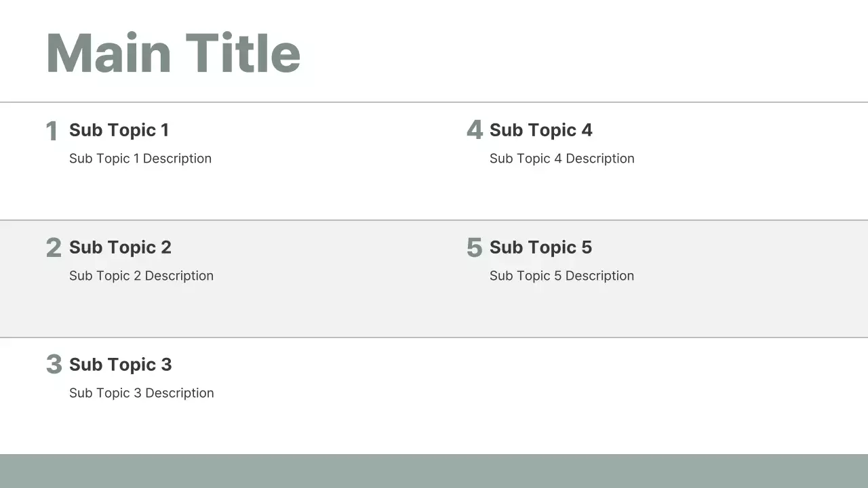Click the Main Title heading text

pos(173,53)
